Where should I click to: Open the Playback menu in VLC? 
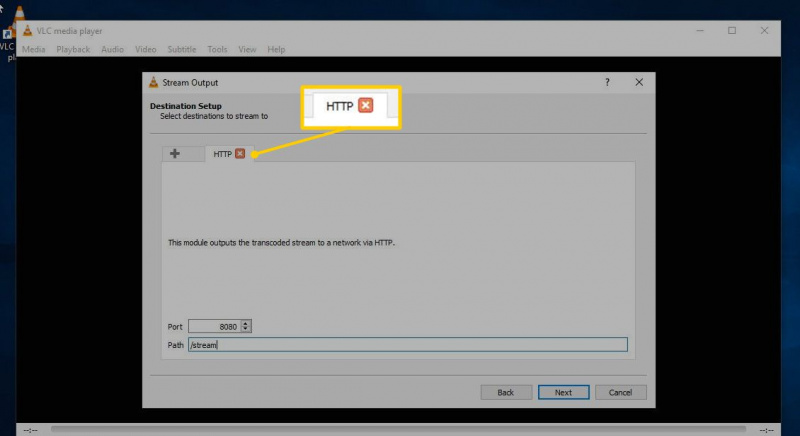coord(73,49)
